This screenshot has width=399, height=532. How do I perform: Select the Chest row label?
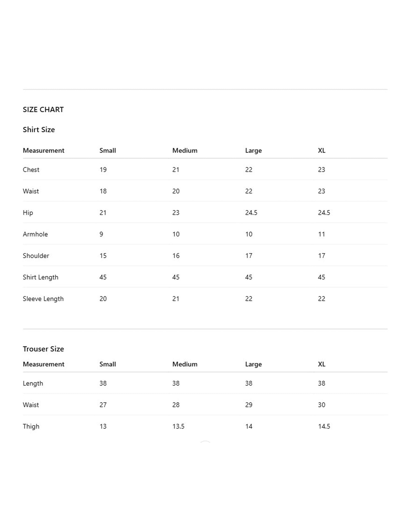click(31, 170)
